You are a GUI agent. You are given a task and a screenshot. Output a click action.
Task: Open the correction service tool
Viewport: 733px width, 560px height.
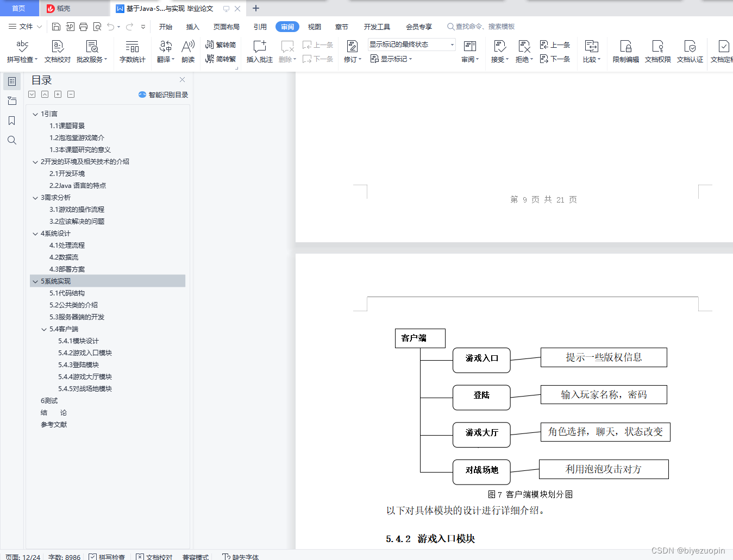[x=92, y=52]
